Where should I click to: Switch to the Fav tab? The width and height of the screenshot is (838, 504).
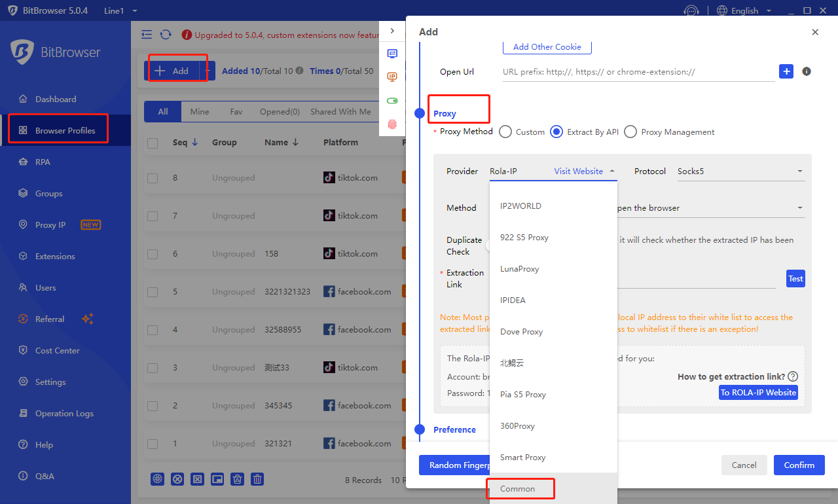[x=236, y=111]
